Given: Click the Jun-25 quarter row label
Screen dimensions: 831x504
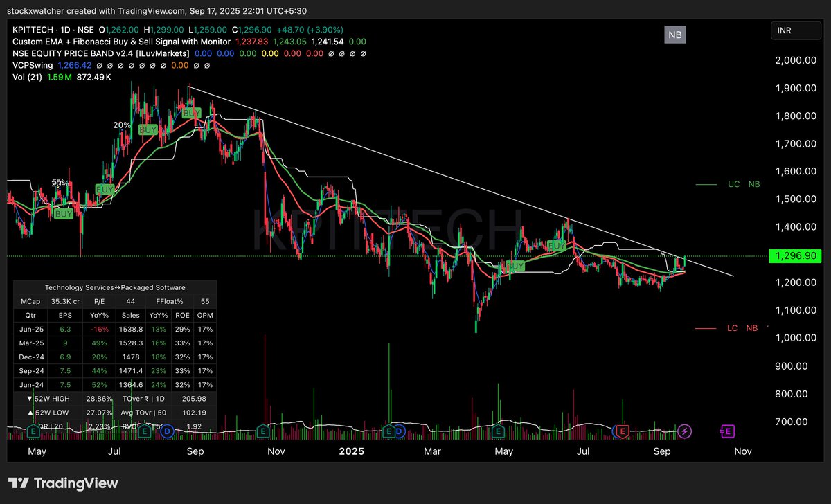Looking at the screenshot, I should pos(30,330).
